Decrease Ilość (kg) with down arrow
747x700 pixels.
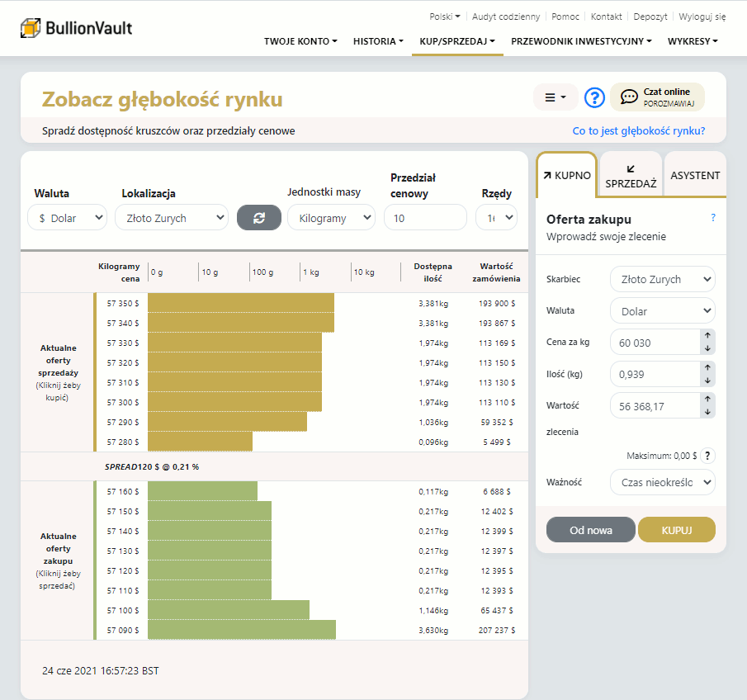707,381
